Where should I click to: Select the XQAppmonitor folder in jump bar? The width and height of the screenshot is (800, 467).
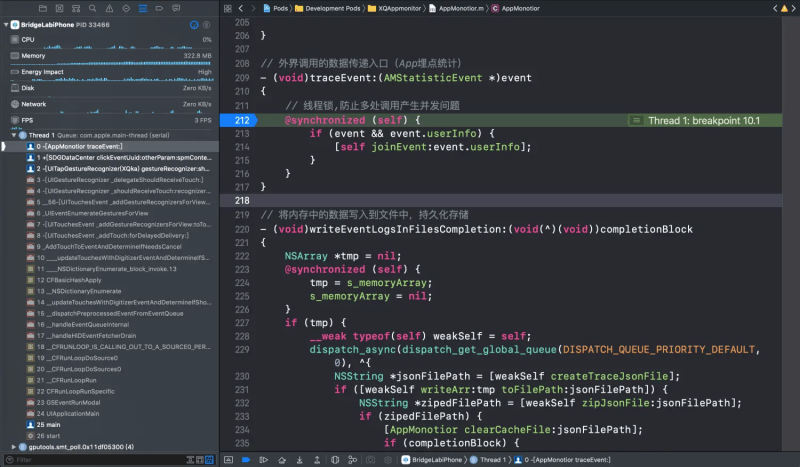399,7
